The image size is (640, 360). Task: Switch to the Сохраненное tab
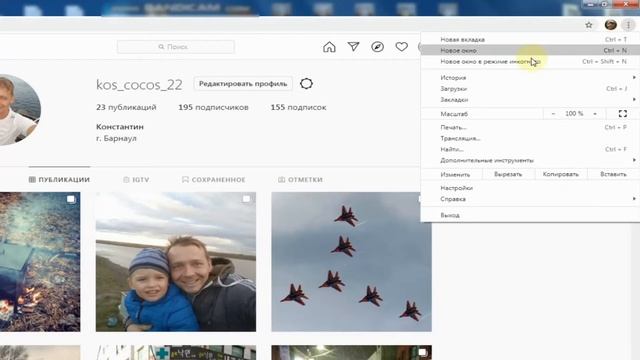(x=213, y=180)
